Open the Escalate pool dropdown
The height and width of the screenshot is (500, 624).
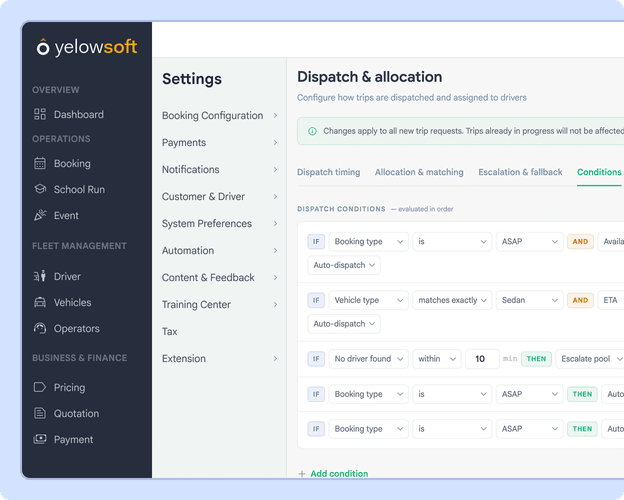pos(590,359)
